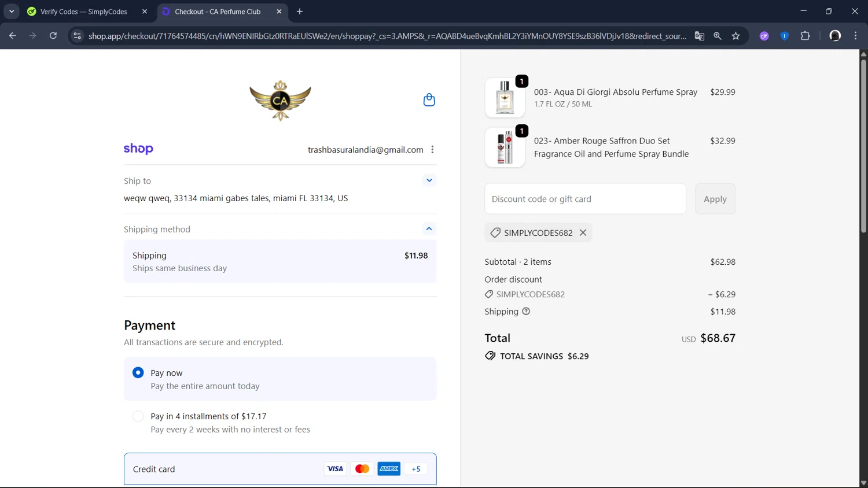Reload the checkout page

click(x=53, y=36)
